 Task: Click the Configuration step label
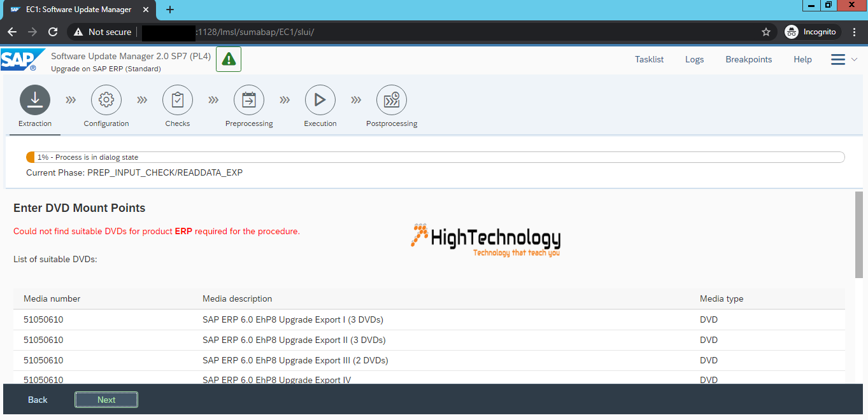(106, 123)
